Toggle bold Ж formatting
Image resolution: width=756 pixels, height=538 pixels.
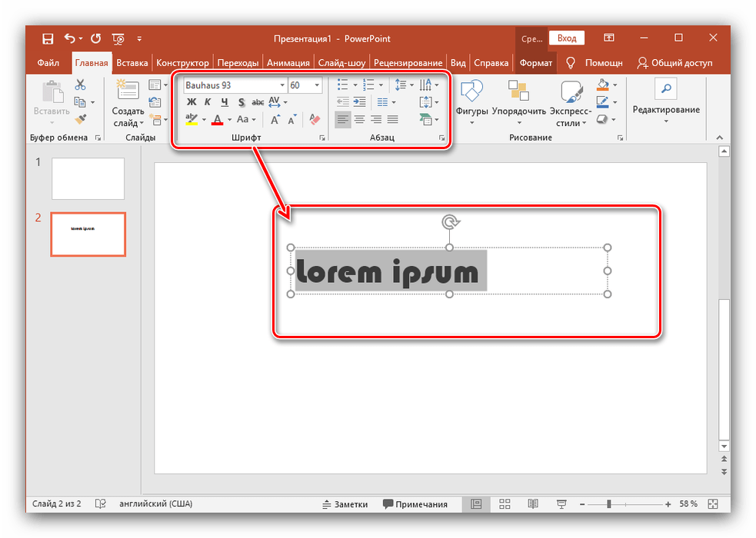191,102
